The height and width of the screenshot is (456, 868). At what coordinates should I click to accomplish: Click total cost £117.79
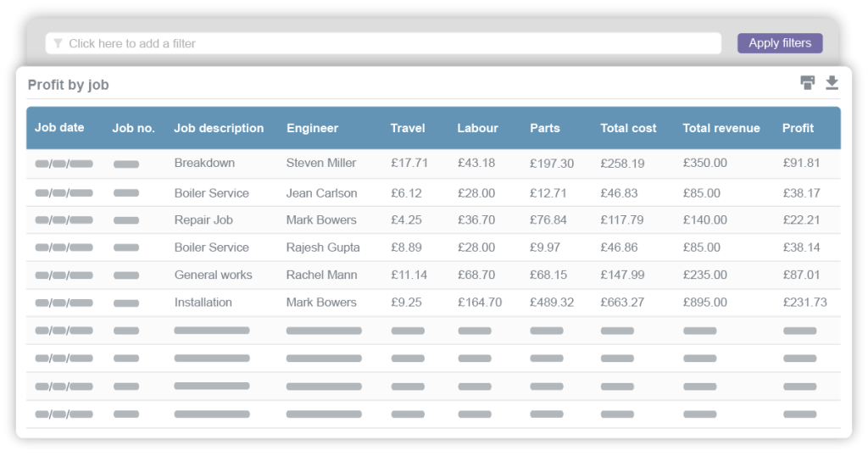pos(622,220)
